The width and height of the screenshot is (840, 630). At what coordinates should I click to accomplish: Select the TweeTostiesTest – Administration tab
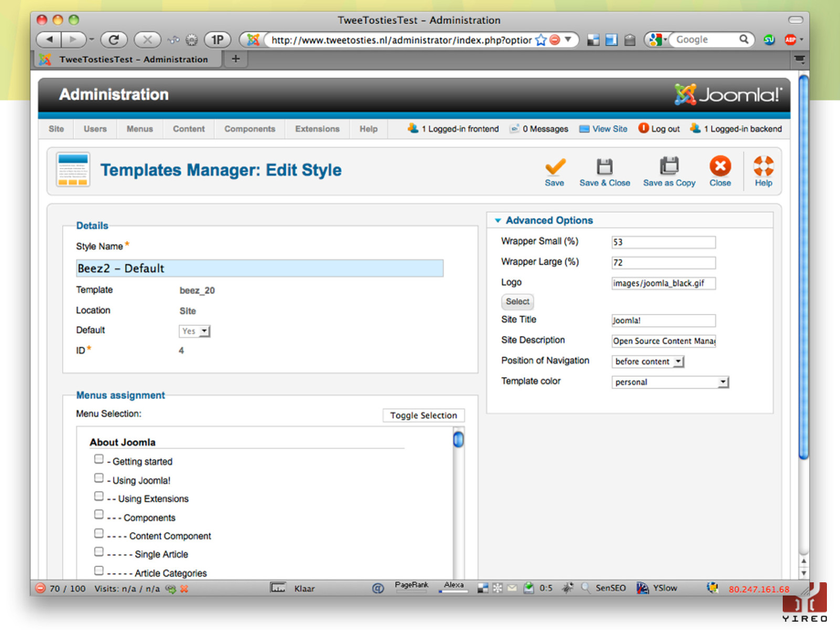(128, 59)
